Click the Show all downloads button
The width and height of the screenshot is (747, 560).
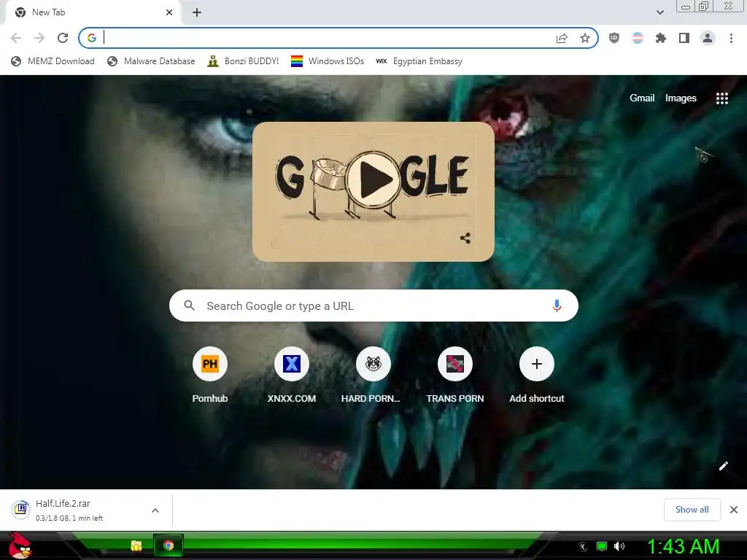click(692, 510)
